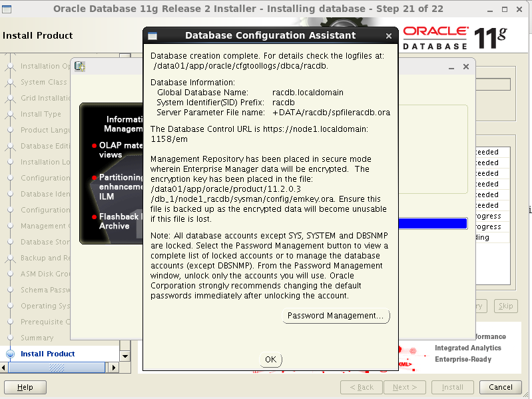Click the Oracle 11g Database logo
This screenshot has width=532, height=399.
tap(455, 38)
